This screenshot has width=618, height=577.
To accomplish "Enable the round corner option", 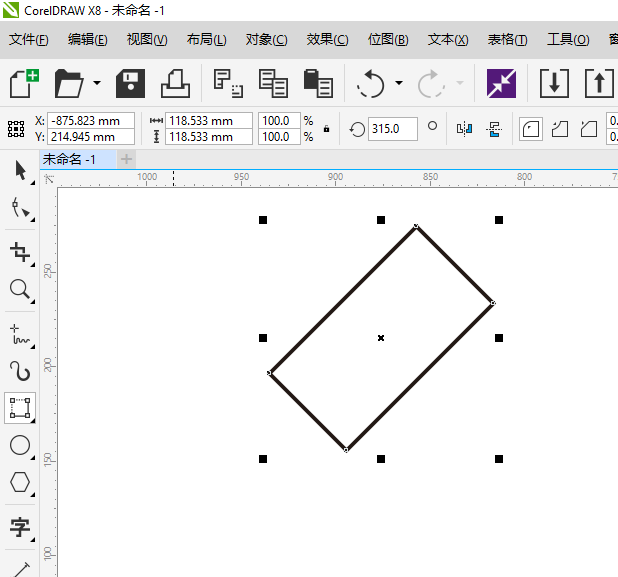I will coord(531,129).
